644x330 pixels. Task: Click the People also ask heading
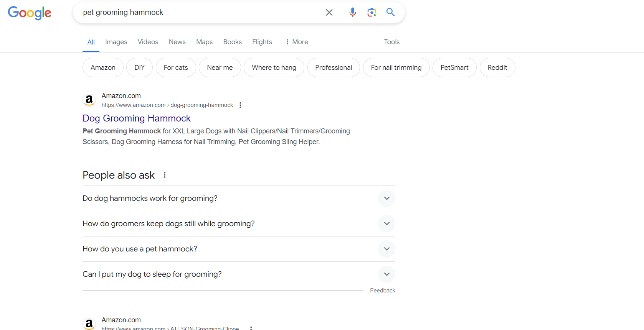[x=119, y=175]
